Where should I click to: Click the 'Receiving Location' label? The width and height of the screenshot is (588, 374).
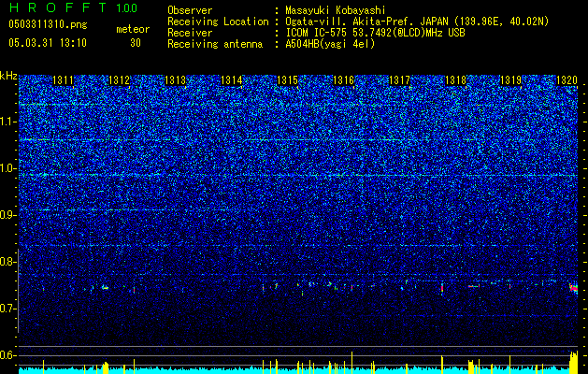click(x=218, y=22)
